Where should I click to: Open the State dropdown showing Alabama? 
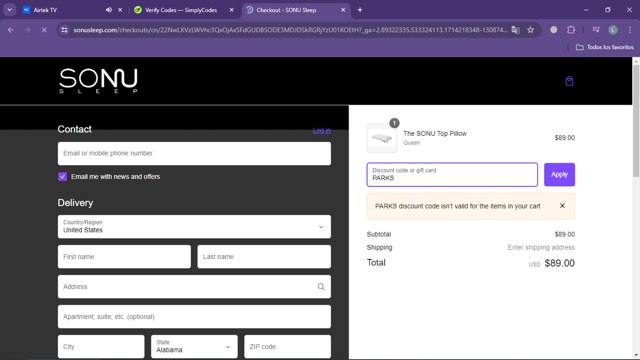[194, 347]
